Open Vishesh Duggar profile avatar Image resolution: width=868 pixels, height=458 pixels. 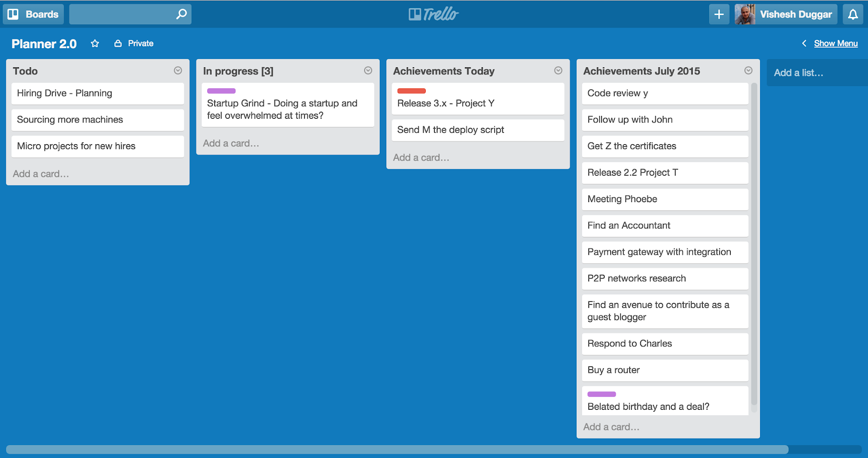pos(745,14)
